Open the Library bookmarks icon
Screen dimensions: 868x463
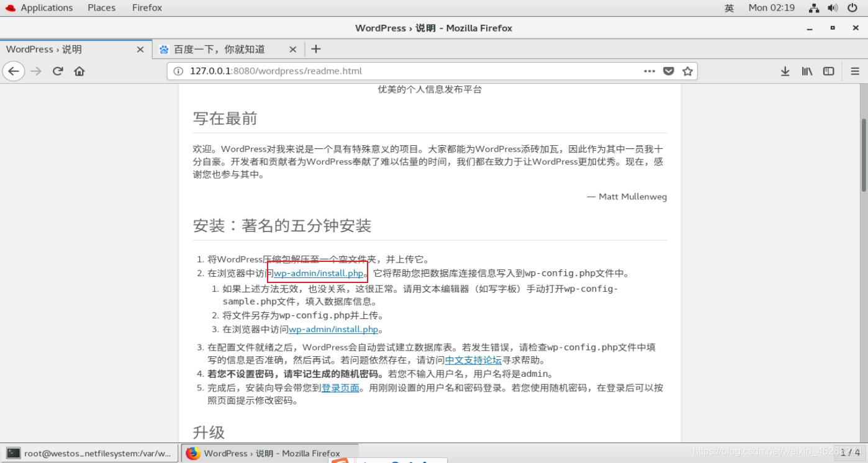click(807, 71)
